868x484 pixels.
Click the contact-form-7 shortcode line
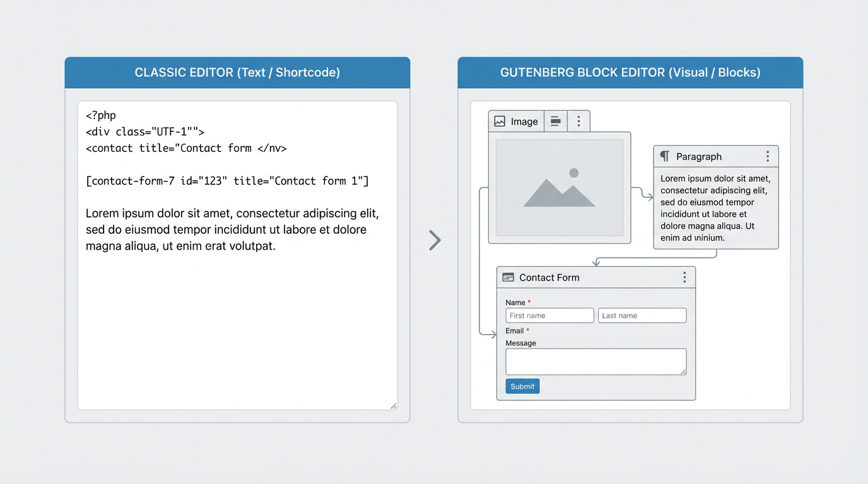(227, 181)
